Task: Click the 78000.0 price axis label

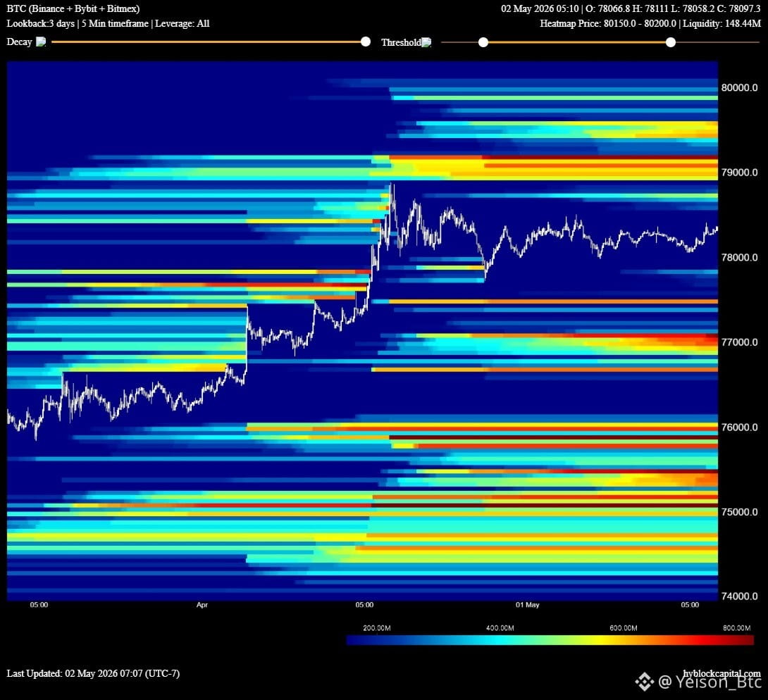Action: click(x=739, y=257)
